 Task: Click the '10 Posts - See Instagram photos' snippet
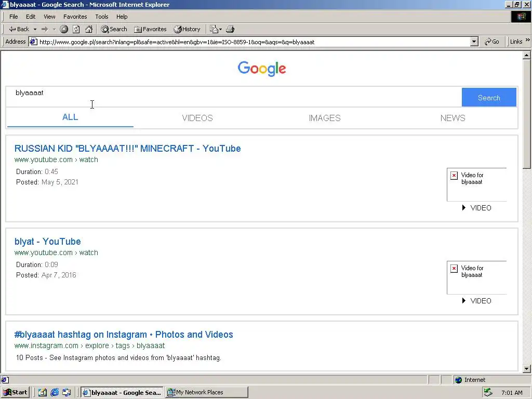[x=118, y=357]
